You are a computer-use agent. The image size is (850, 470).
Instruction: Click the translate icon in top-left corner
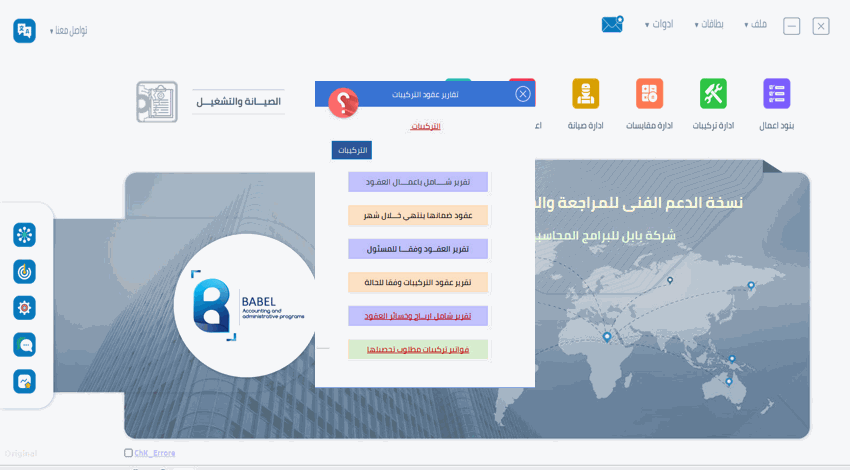[x=25, y=30]
